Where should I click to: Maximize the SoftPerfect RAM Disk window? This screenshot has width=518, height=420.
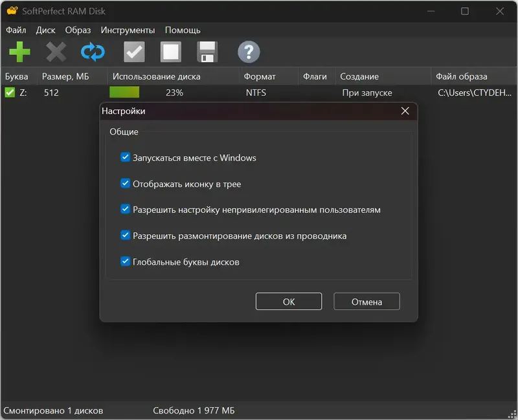(x=465, y=11)
